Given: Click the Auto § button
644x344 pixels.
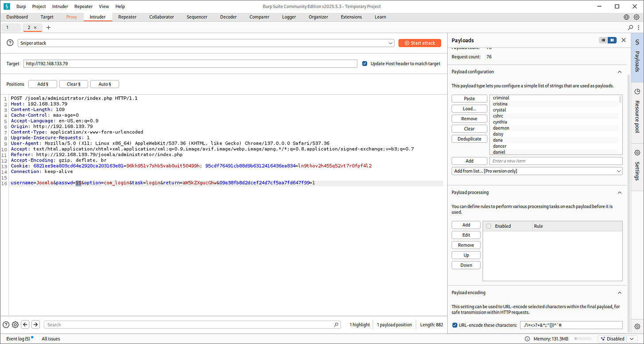Looking at the screenshot, I should [104, 84].
